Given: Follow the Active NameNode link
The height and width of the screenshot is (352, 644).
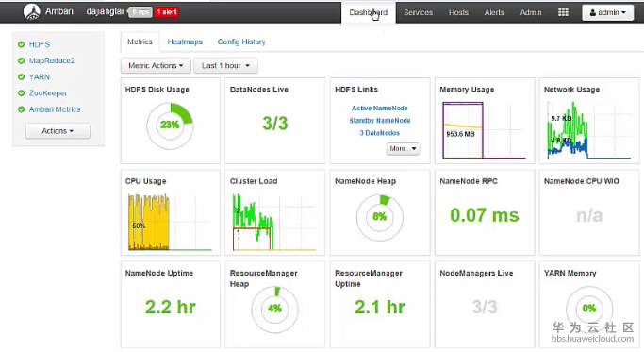Looking at the screenshot, I should (x=379, y=109).
